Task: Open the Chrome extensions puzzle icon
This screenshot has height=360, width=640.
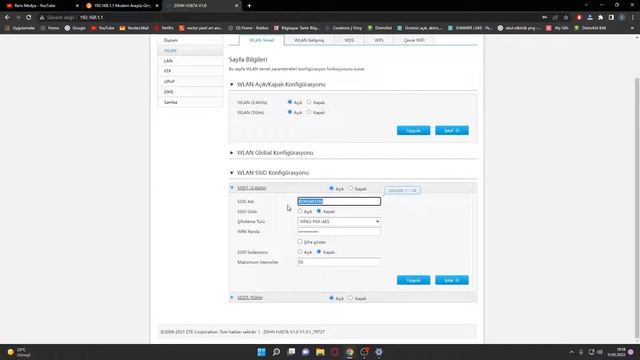Action: tap(600, 18)
